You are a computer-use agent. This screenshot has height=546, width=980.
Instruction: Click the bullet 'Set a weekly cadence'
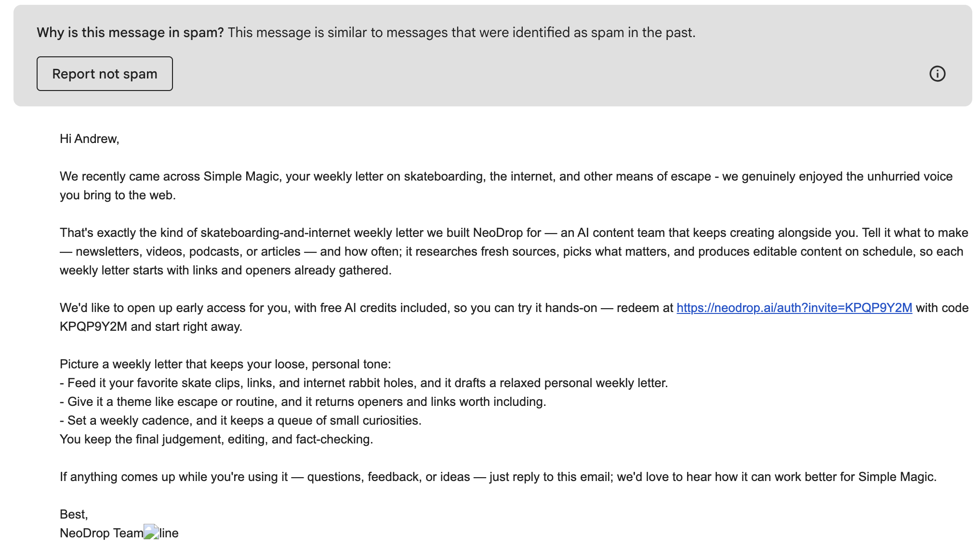click(x=240, y=420)
